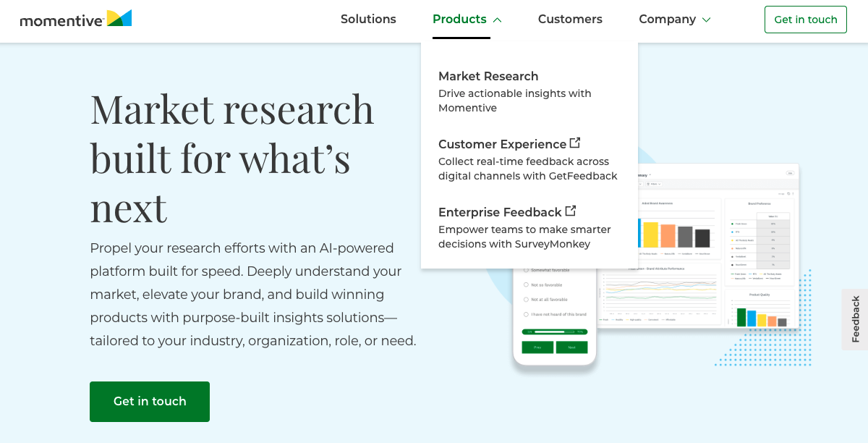
Task: Open the Customers navigation item
Action: tap(570, 20)
